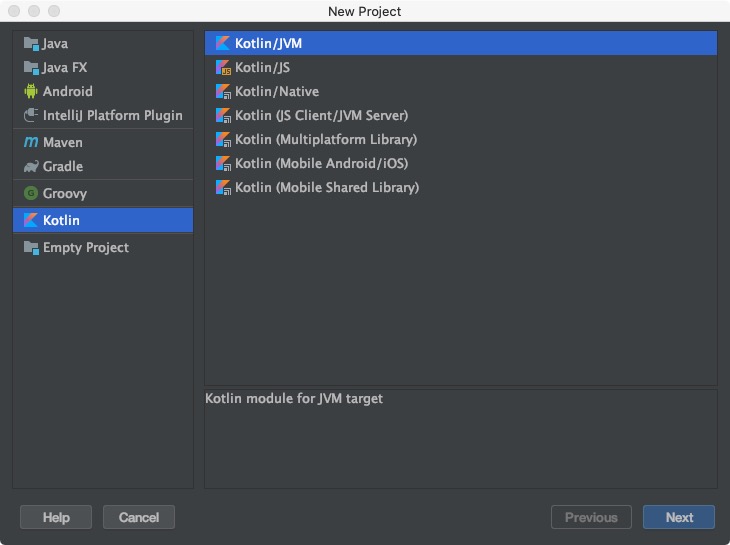Click the template description text area
This screenshot has height=545, width=730.
coord(460,438)
